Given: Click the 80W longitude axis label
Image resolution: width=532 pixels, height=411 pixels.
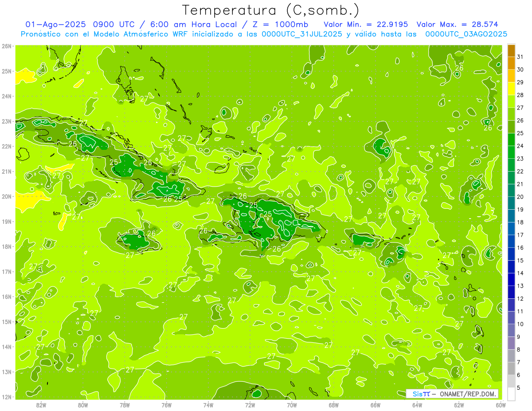Looking at the screenshot, I should click(x=83, y=405).
